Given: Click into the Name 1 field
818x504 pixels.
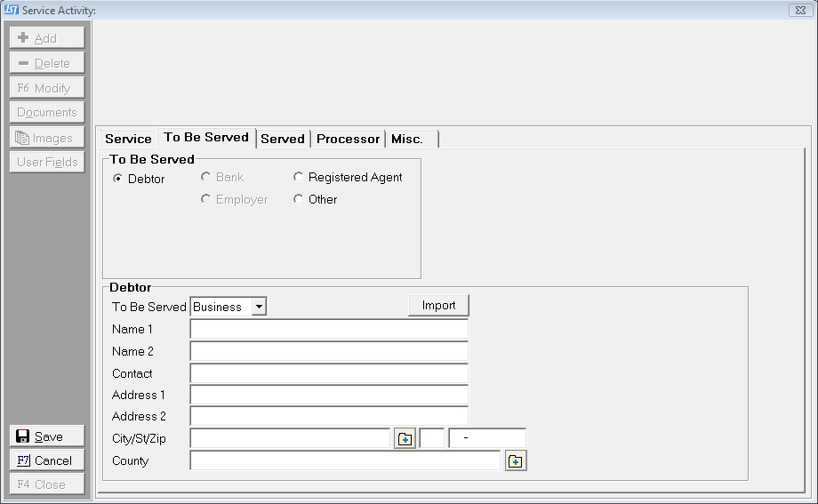Looking at the screenshot, I should point(328,330).
